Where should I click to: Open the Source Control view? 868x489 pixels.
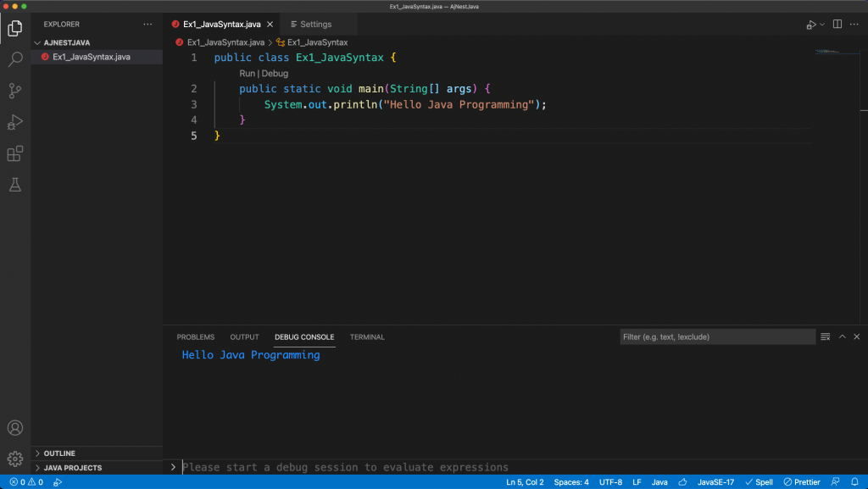coord(15,91)
